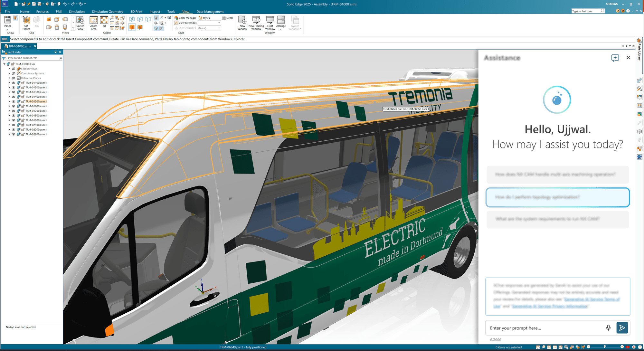Click the send prompt arrow icon

click(x=622, y=327)
